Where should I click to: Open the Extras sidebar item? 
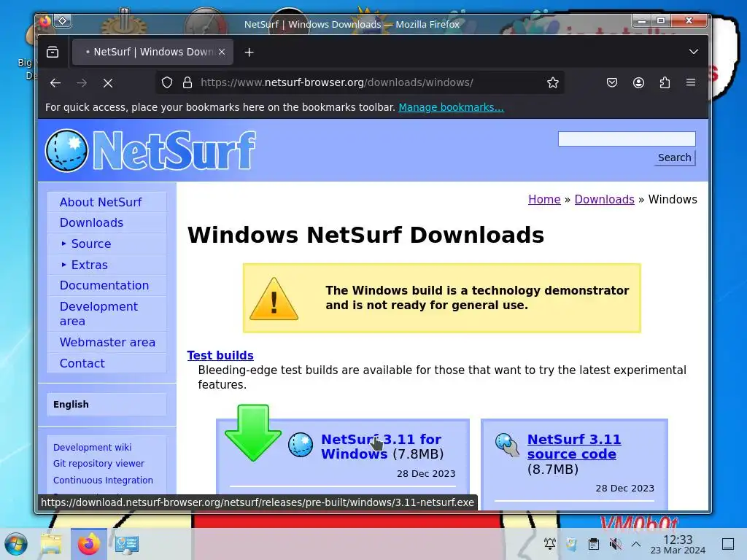[90, 264]
